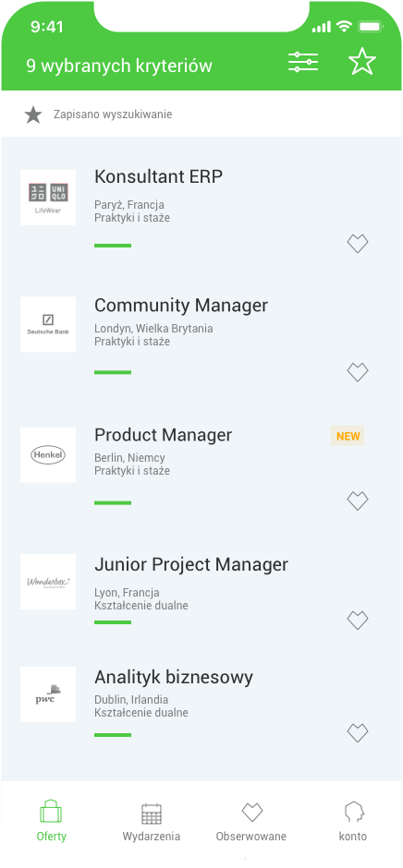
Task: Tap the star icon in the header
Action: [362, 62]
